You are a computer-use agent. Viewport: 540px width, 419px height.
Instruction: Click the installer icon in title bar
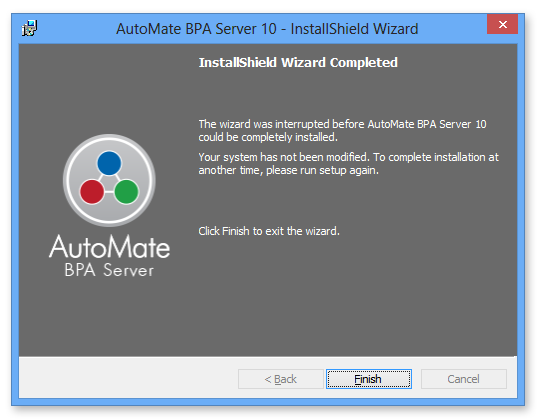click(x=30, y=28)
